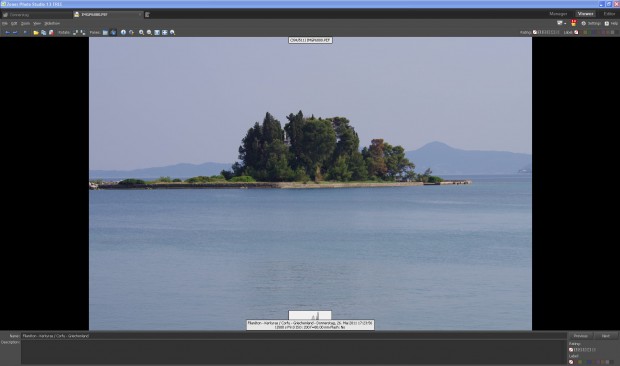Set a star rating in the bottom panel

point(585,350)
